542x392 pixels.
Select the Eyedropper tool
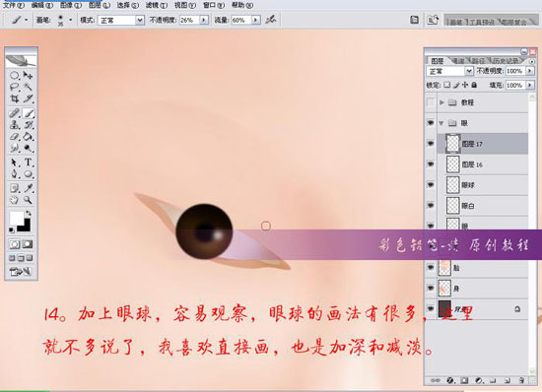(29, 188)
